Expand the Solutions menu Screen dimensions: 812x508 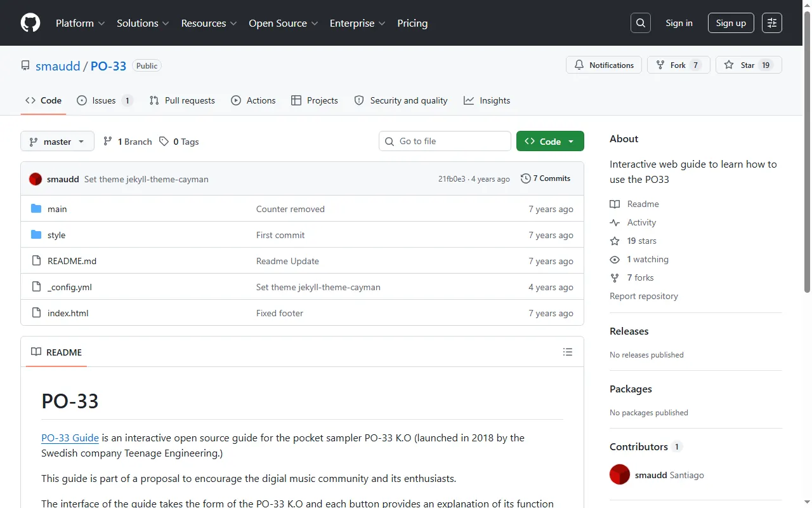[143, 23]
